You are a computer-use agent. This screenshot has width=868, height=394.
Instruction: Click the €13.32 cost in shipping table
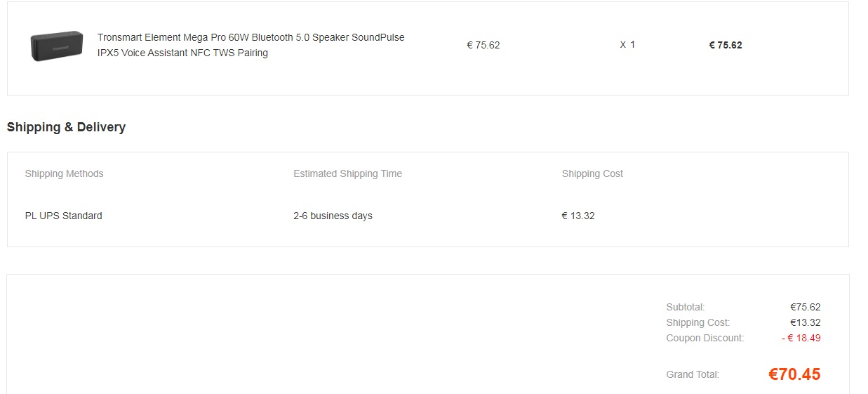577,216
